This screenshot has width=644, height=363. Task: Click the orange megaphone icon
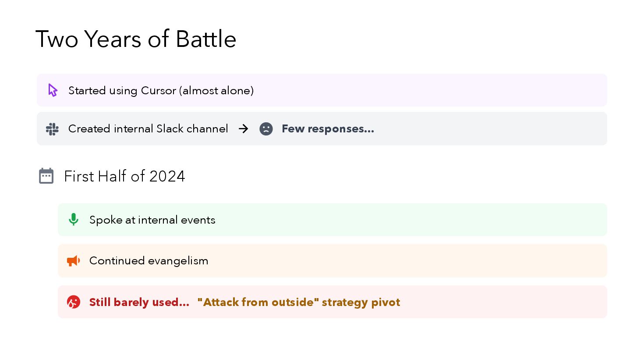click(x=73, y=261)
